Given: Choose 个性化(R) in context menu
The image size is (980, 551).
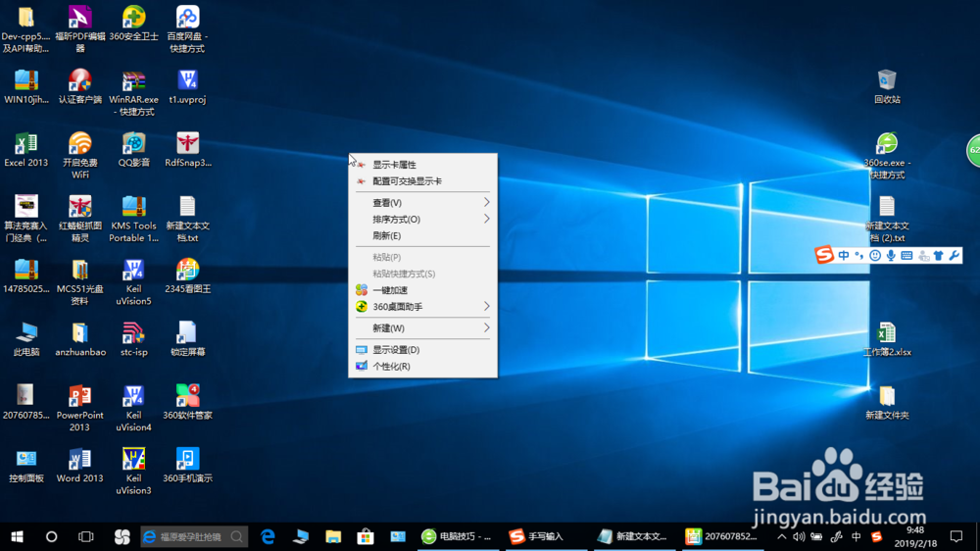Looking at the screenshot, I should click(x=423, y=367).
